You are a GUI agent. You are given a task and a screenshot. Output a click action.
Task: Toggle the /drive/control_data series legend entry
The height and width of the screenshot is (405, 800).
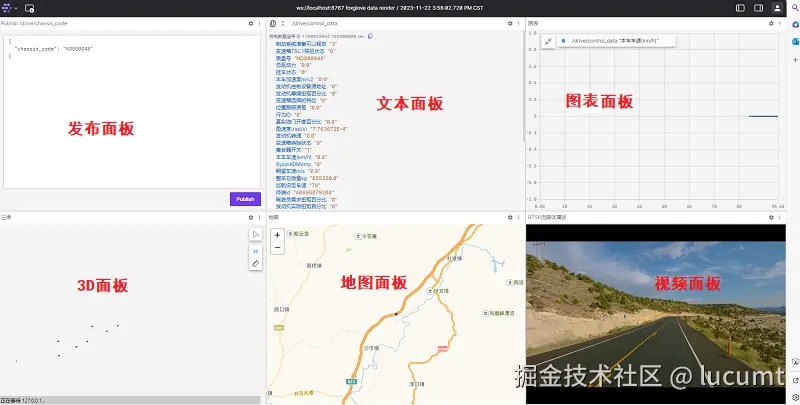pyautogui.click(x=615, y=41)
